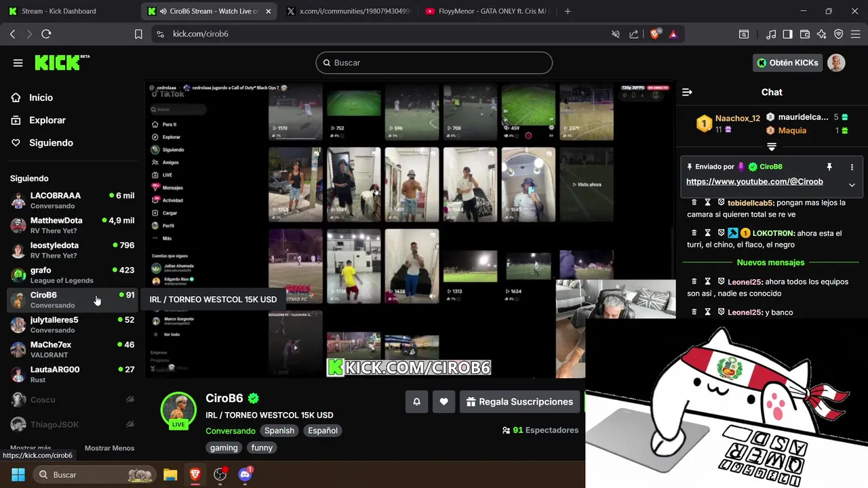Open Explorar in the sidebar

click(x=47, y=120)
